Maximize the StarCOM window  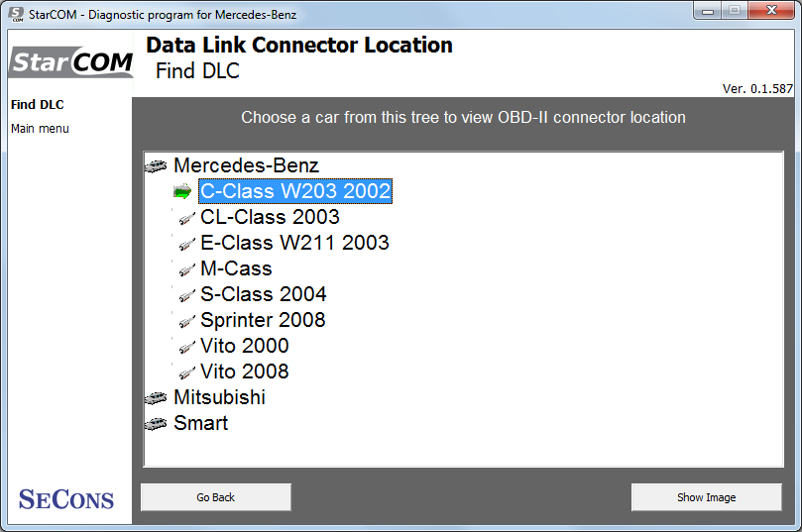tap(735, 11)
